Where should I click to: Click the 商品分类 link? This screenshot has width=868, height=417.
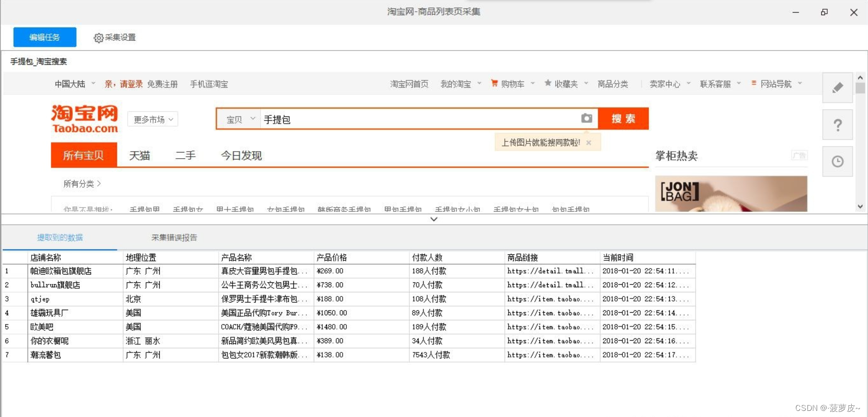coord(613,84)
